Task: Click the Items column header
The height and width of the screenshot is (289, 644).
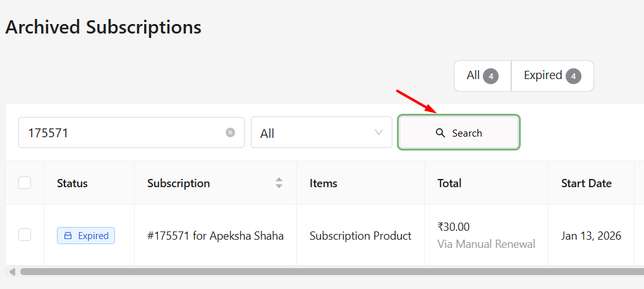Action: click(x=324, y=183)
